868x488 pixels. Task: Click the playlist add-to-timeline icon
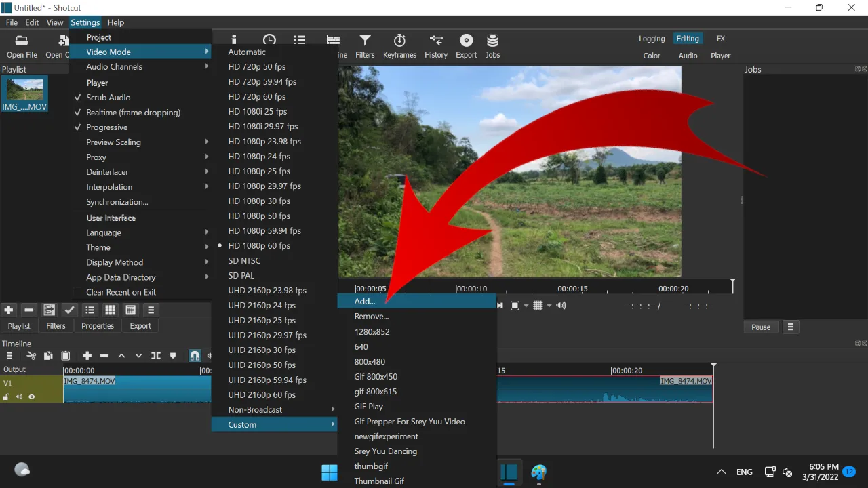point(50,310)
